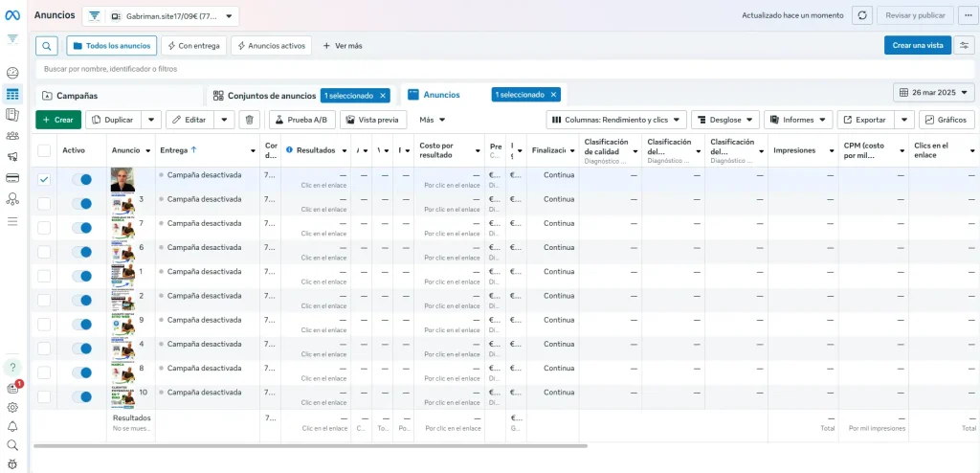Select the Con entrega view
Image resolution: width=980 pixels, height=473 pixels.
pos(193,46)
